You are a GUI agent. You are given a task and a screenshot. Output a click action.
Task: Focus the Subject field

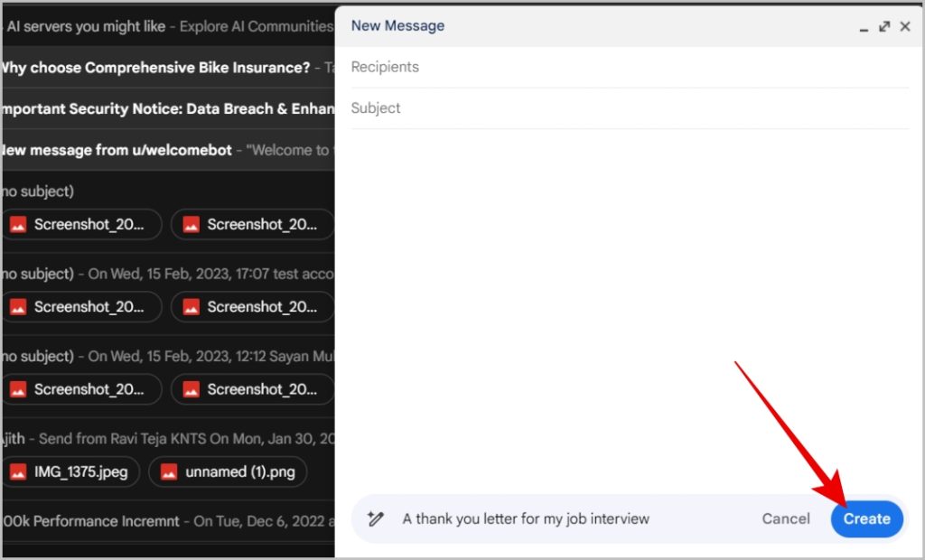pos(630,108)
